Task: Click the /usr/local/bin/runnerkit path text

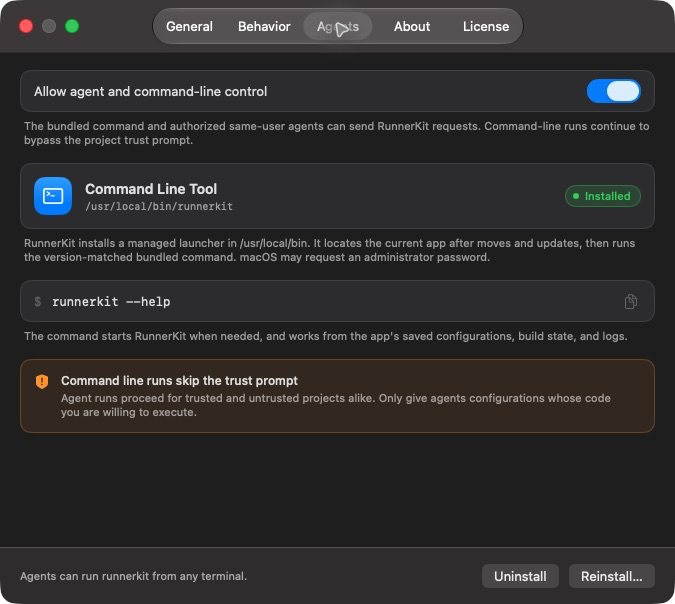Action: [x=159, y=207]
